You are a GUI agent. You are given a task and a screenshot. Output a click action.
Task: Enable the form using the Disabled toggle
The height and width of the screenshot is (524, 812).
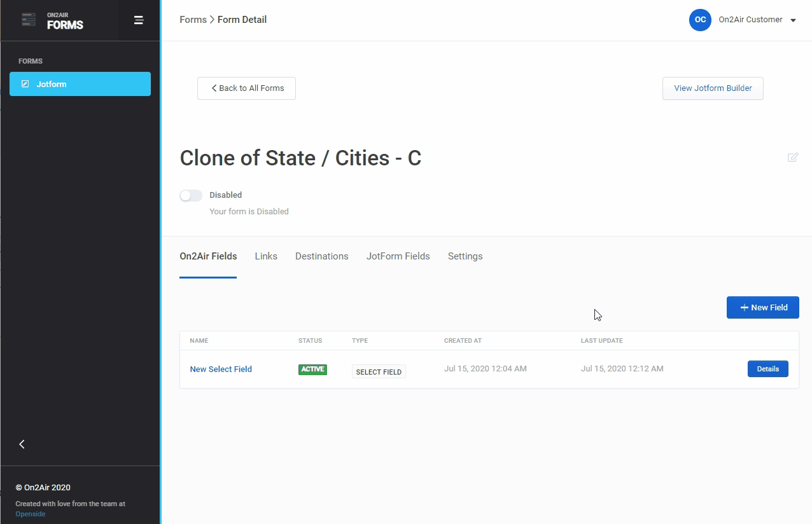click(x=191, y=196)
